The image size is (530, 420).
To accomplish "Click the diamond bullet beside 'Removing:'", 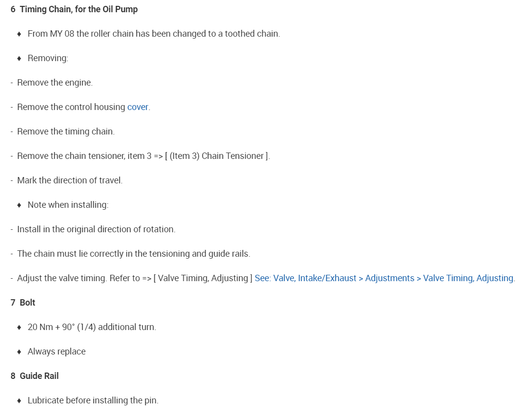I will pyautogui.click(x=19, y=58).
